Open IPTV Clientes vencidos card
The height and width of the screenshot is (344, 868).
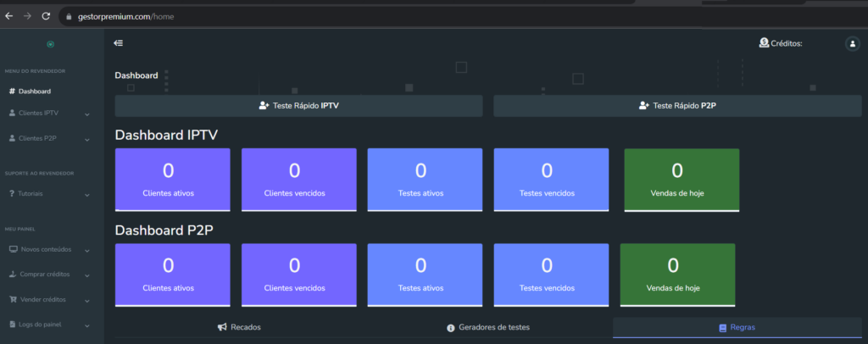point(299,180)
